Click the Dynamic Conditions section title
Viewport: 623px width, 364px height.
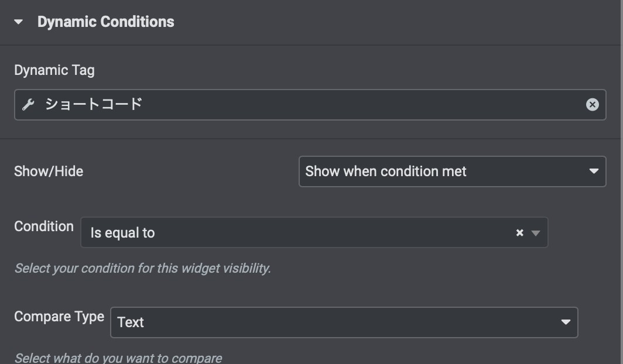tap(105, 22)
